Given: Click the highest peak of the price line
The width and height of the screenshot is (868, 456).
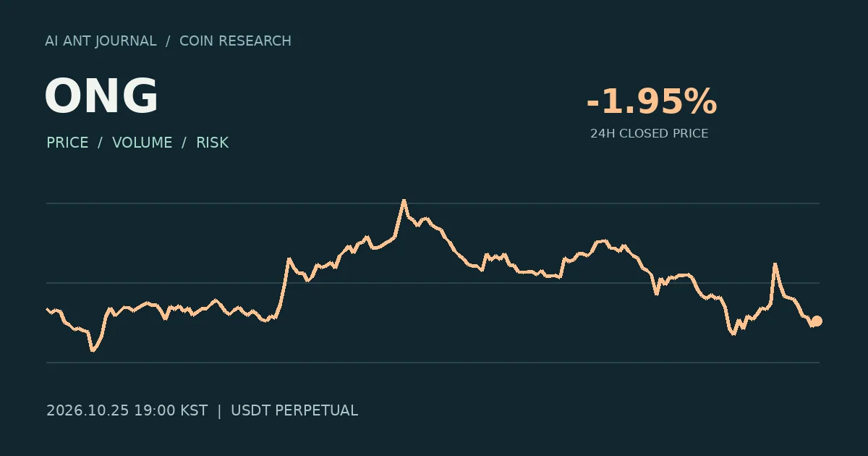Looking at the screenshot, I should [404, 200].
